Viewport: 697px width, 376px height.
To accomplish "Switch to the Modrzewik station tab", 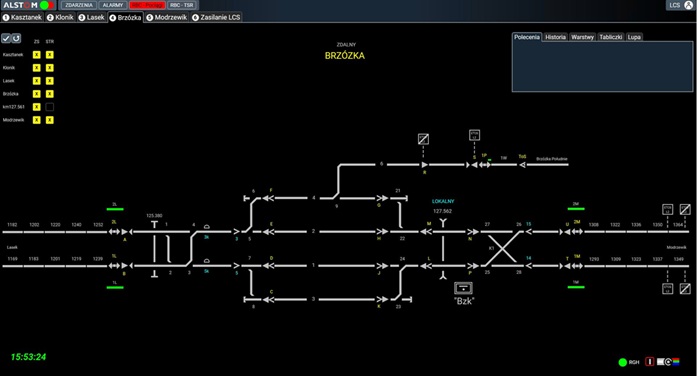I will (x=167, y=17).
